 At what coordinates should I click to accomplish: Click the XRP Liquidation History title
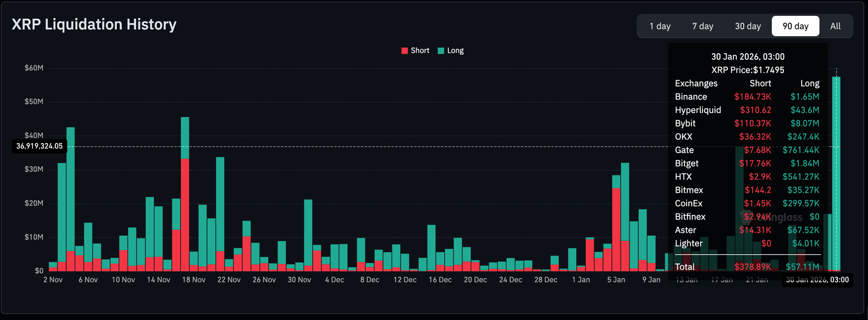[94, 24]
